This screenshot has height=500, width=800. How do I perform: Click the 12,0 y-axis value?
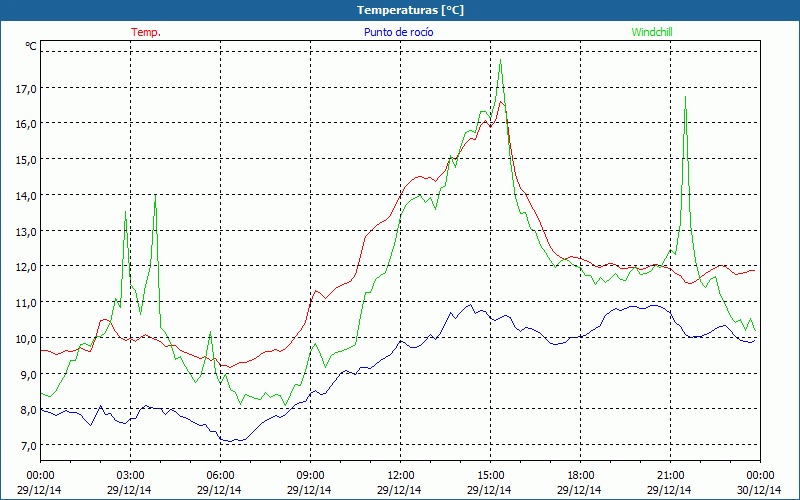pyautogui.click(x=27, y=267)
